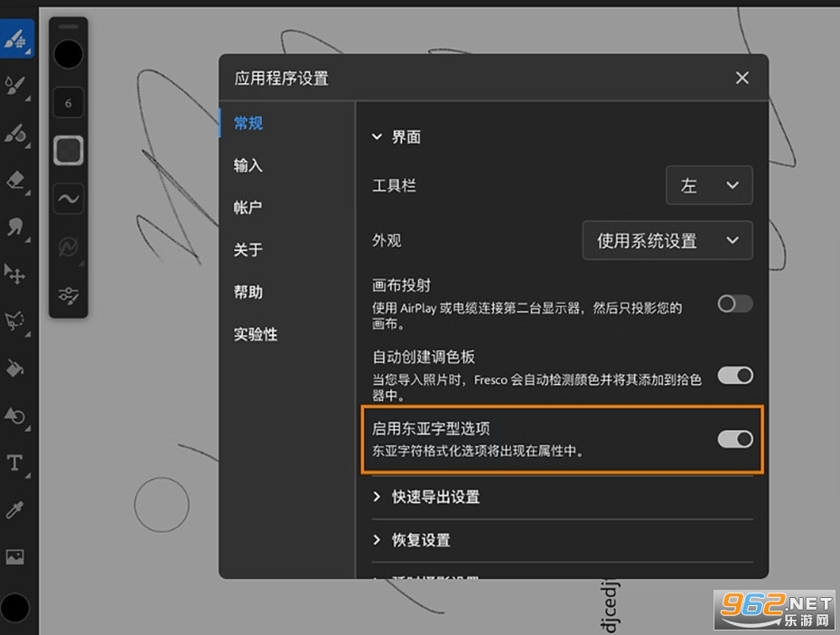
Task: Select the Vector brush tool
Action: pos(16,133)
